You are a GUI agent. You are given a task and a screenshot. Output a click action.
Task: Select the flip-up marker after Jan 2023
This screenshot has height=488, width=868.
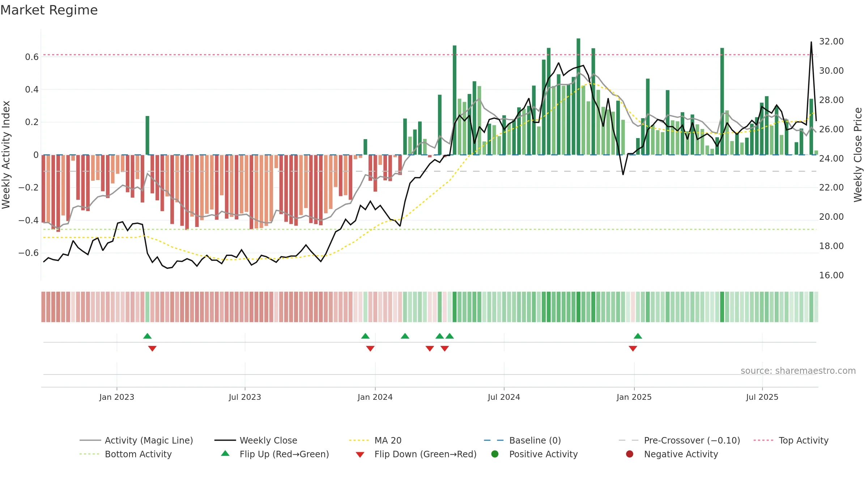[x=147, y=336]
